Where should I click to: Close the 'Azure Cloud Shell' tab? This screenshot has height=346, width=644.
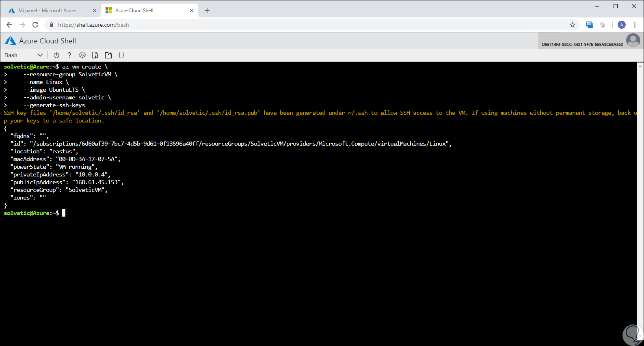tap(192, 11)
